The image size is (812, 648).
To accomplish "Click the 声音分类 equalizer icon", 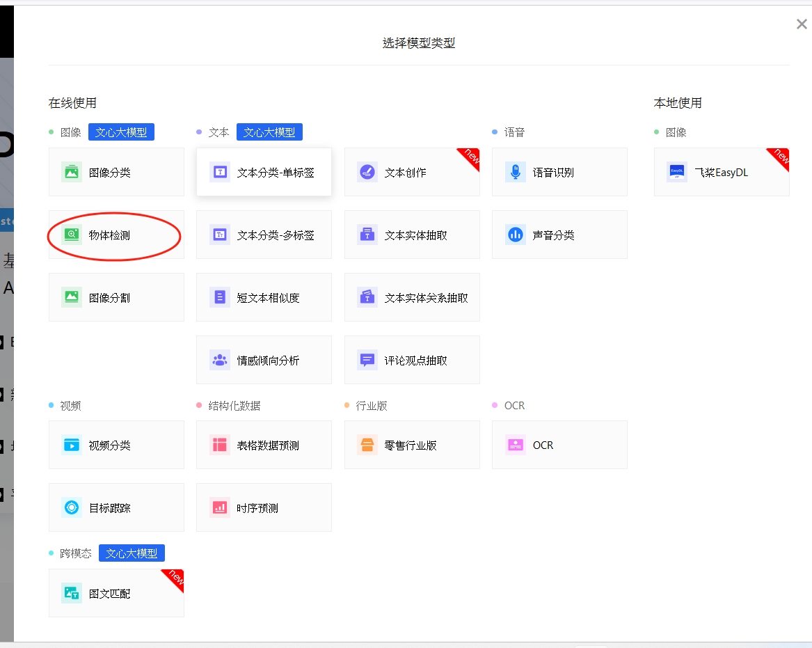I will [516, 235].
